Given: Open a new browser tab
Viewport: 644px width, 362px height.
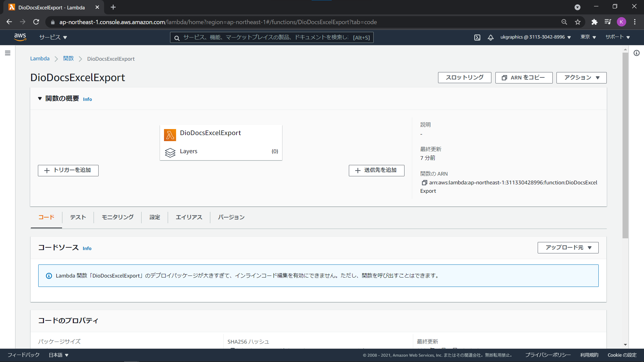Looking at the screenshot, I should (113, 7).
